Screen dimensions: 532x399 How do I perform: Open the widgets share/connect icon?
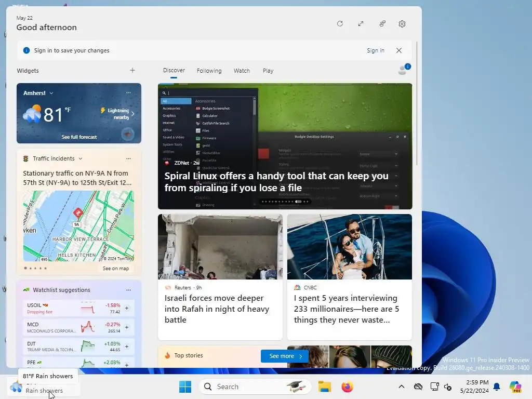[382, 24]
